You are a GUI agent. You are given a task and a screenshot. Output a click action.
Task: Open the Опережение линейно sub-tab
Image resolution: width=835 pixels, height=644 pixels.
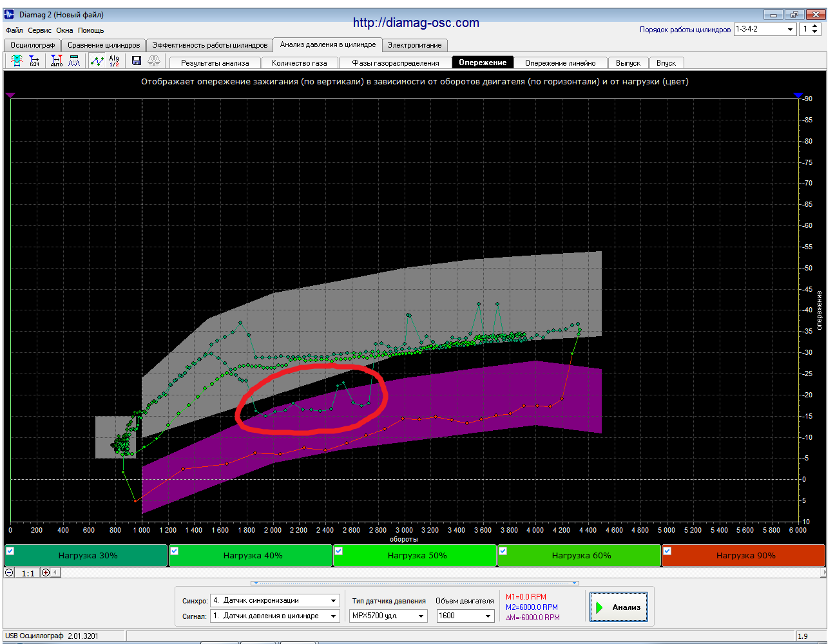pyautogui.click(x=560, y=62)
